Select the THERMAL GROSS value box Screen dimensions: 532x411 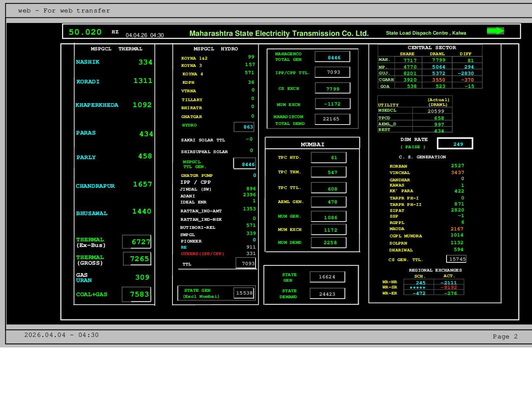137,259
